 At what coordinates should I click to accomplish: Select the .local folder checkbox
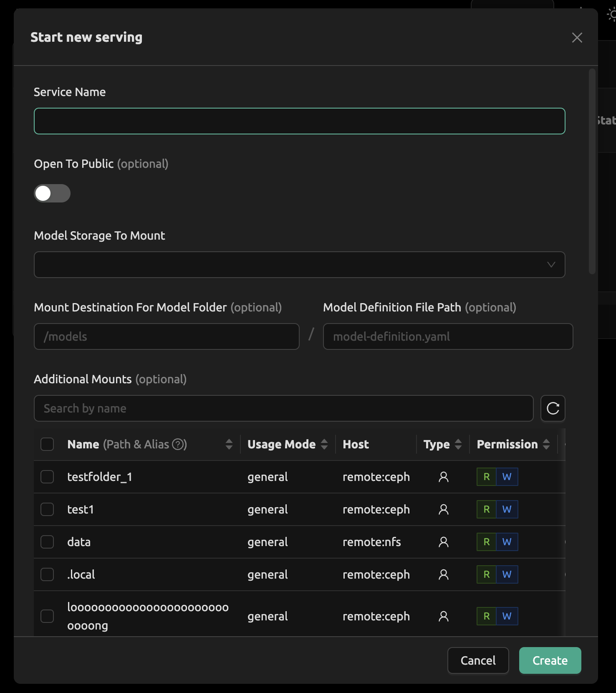pyautogui.click(x=47, y=574)
